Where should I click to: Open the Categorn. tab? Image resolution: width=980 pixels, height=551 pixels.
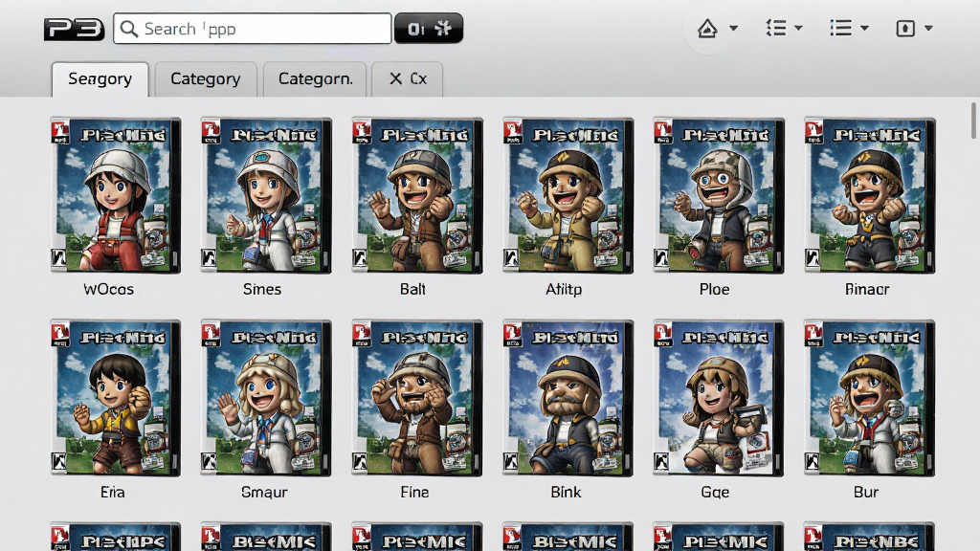point(315,79)
